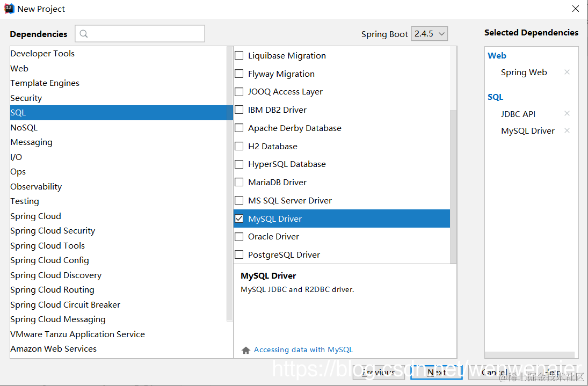Remove JDBC API from selected dependencies
This screenshot has height=386, width=588.
[x=567, y=113]
